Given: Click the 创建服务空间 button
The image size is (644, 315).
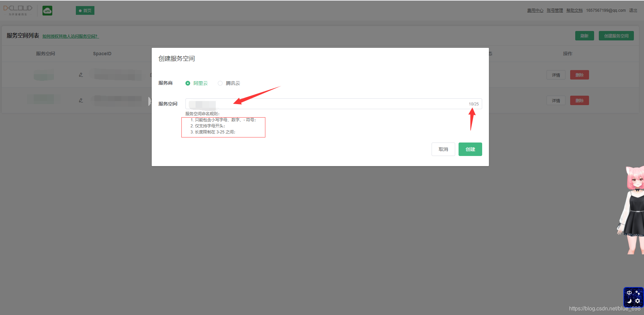Looking at the screenshot, I should tap(616, 36).
